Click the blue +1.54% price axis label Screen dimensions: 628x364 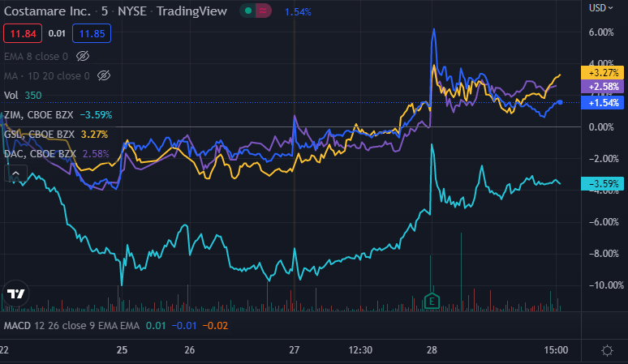tap(602, 103)
